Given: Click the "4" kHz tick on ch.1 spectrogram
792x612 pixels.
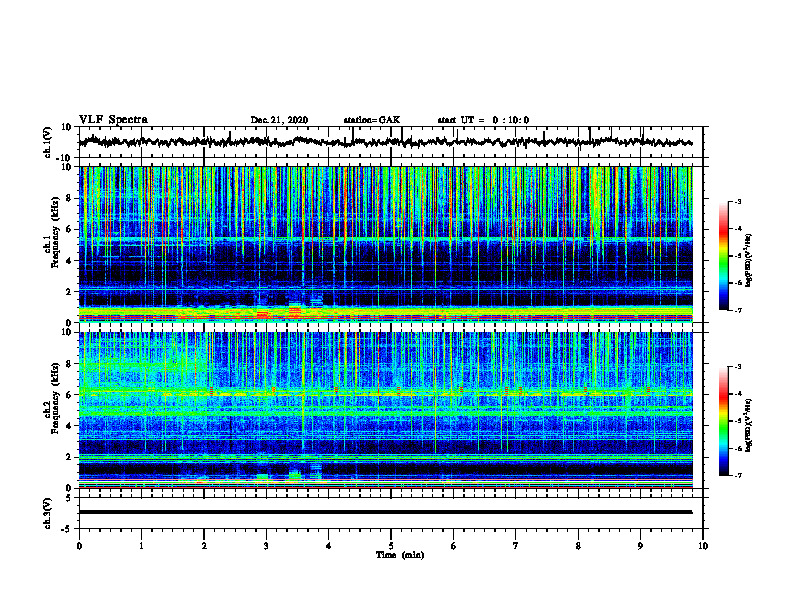Looking at the screenshot, I should [x=69, y=261].
